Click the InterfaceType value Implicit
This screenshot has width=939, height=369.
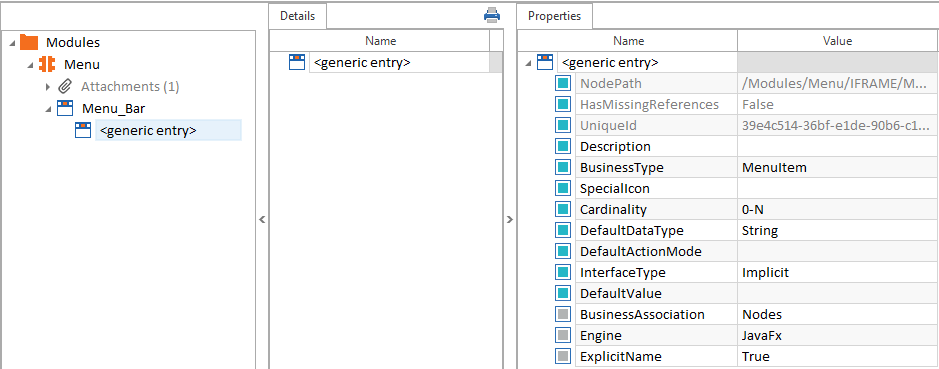pos(765,273)
